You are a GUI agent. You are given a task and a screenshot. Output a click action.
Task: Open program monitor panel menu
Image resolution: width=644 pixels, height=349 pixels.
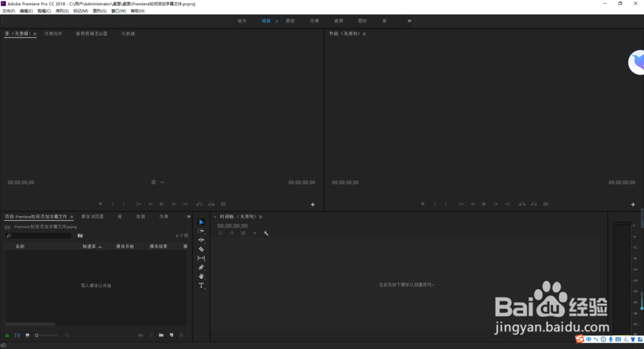tap(364, 34)
